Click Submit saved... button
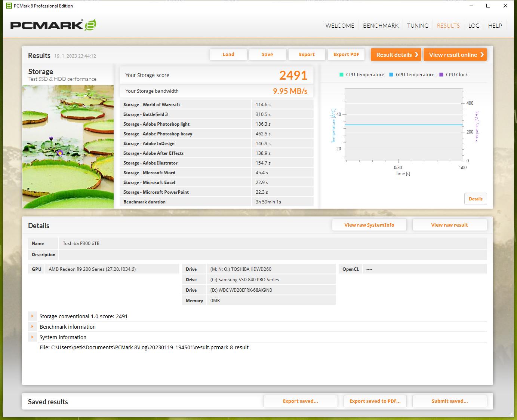The height and width of the screenshot is (420, 517). 450,401
